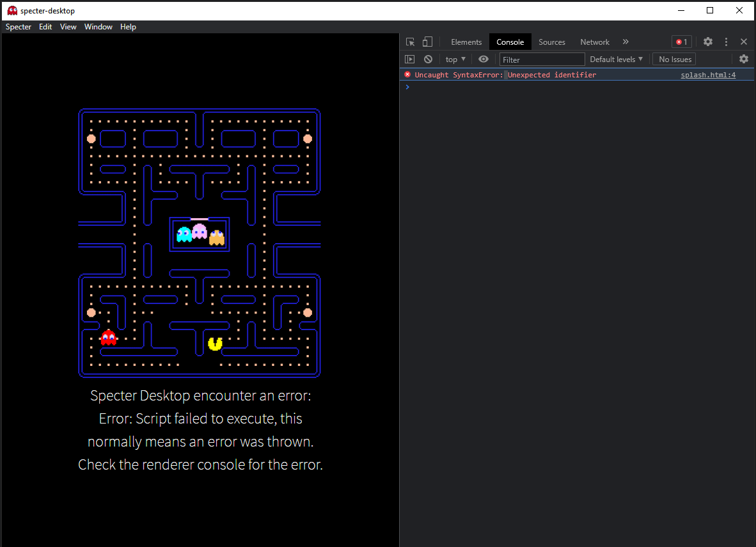The width and height of the screenshot is (756, 547).
Task: Open the Edit menu
Action: coord(45,27)
